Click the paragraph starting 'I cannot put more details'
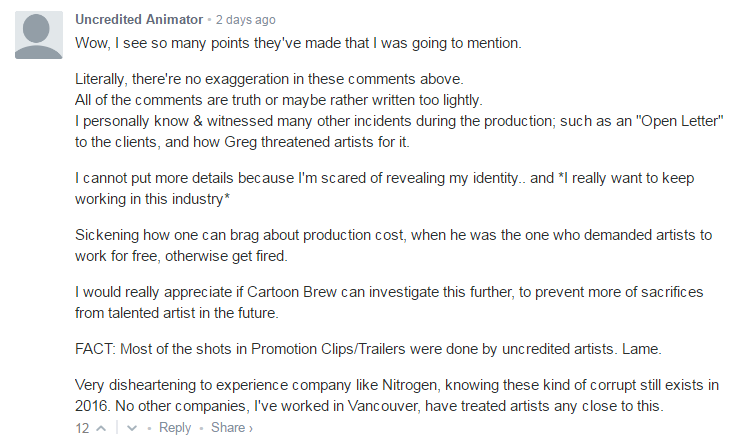 384,188
